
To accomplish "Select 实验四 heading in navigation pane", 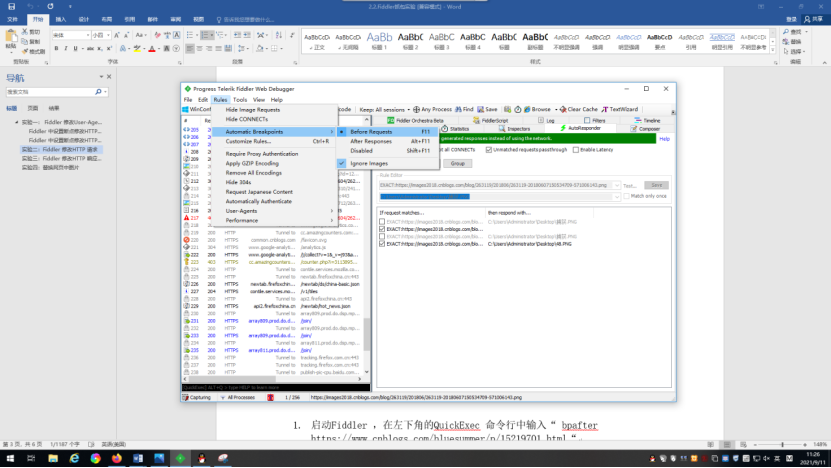I will click(50, 167).
